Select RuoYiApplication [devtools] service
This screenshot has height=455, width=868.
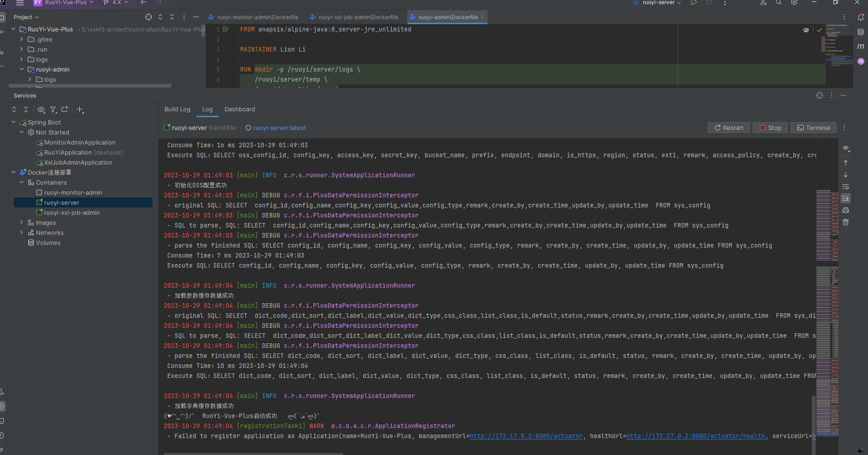(x=83, y=153)
